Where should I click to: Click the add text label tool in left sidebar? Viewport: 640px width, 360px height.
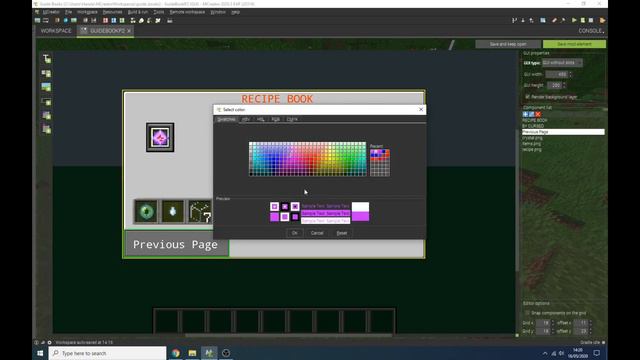coord(47,59)
